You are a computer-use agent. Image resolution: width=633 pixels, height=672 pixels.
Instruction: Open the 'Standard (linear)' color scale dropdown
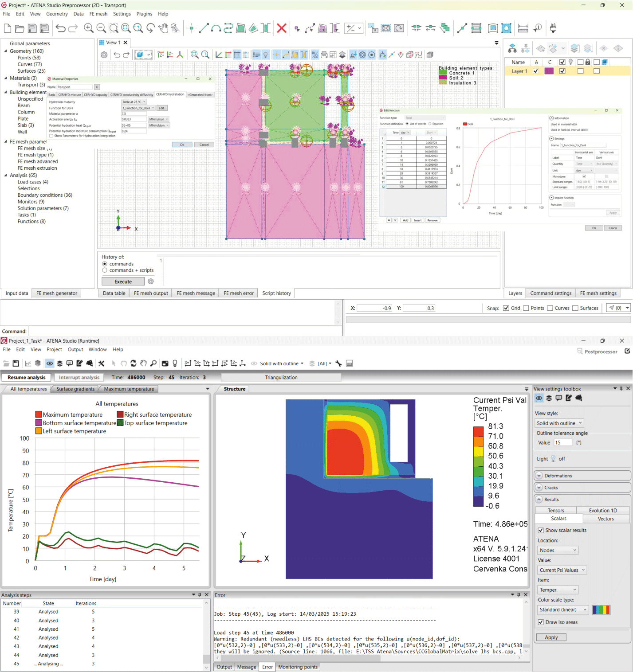pos(563,610)
